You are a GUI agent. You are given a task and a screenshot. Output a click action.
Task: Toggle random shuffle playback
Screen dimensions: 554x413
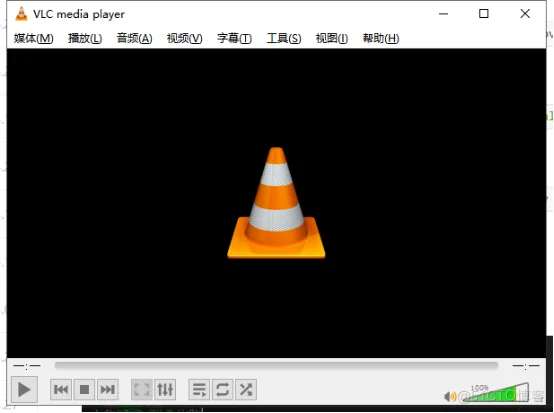[246, 389]
